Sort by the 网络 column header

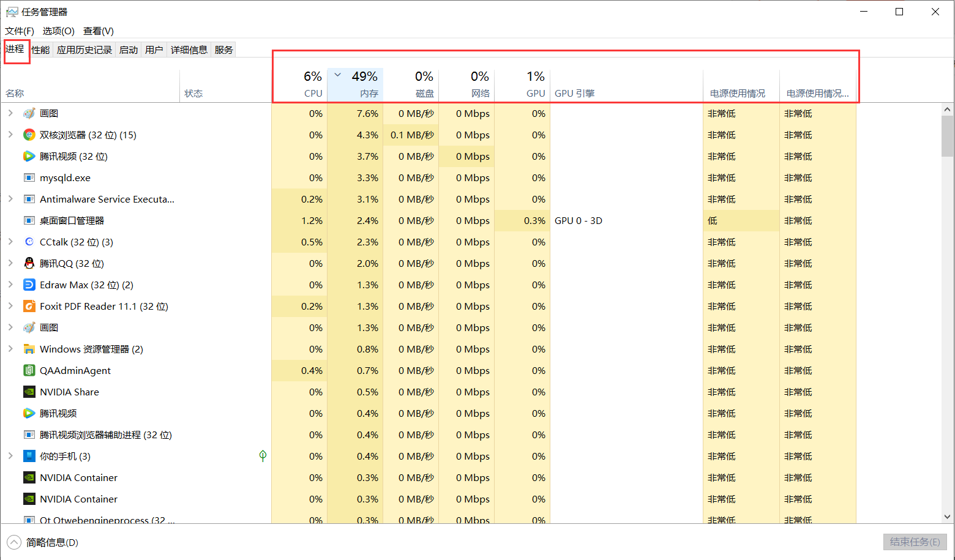(466, 84)
